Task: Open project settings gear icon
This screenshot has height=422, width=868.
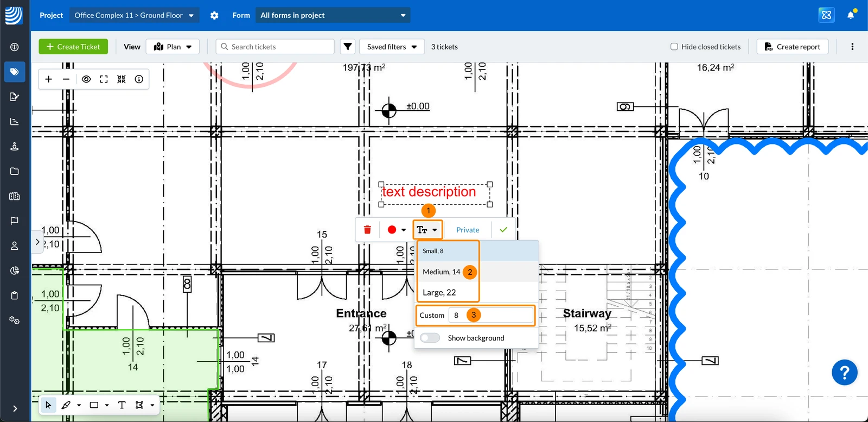Action: [214, 15]
